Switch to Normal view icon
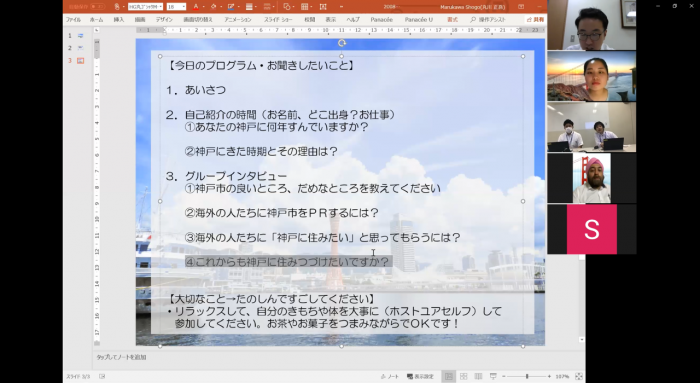 [x=449, y=377]
